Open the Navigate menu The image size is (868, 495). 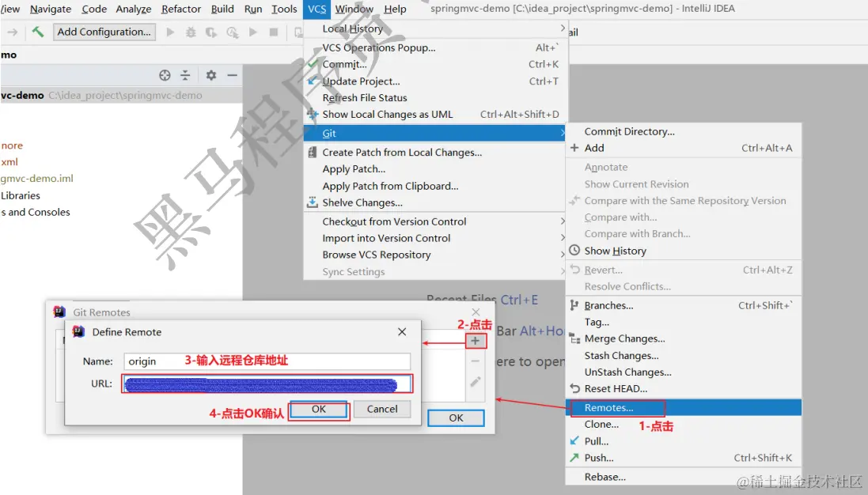[51, 9]
